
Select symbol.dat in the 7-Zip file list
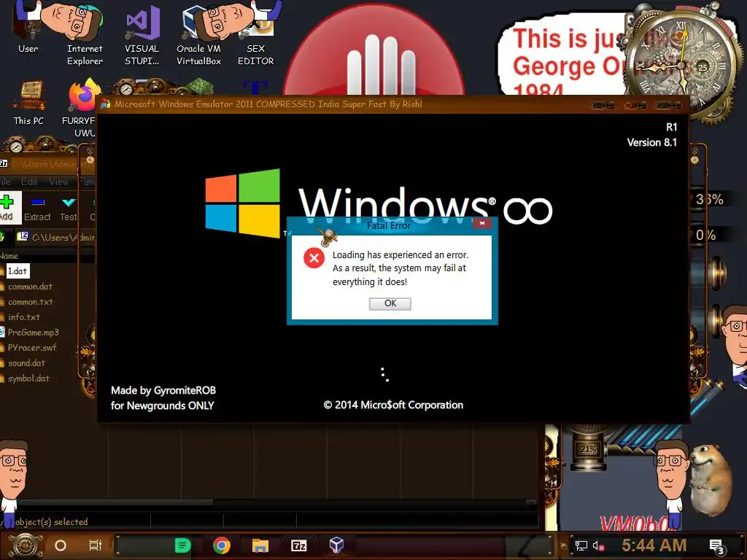[x=28, y=378]
